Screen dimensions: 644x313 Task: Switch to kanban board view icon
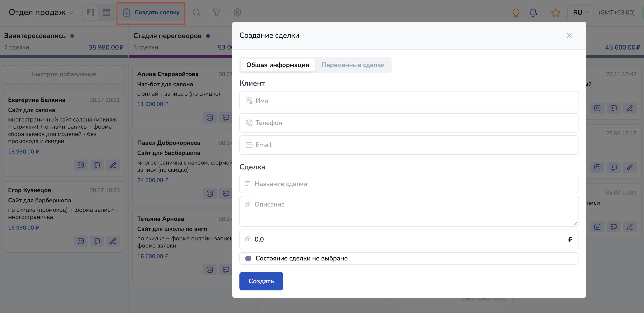pos(90,12)
